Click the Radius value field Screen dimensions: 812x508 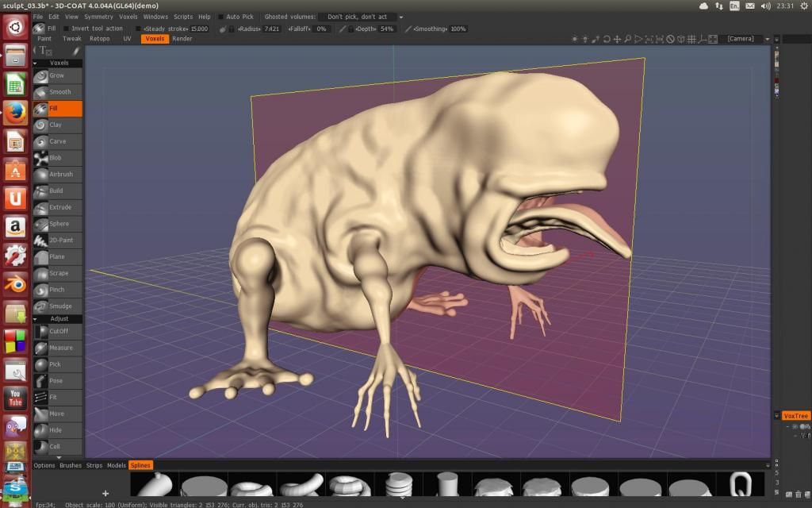point(271,29)
